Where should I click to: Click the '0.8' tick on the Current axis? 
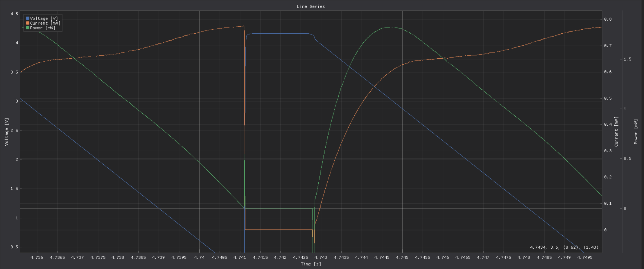(608, 19)
